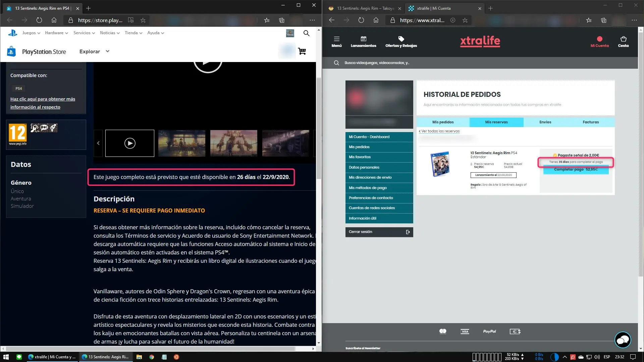644x362 pixels.
Task: Open the Windows notification center
Action: coord(633,357)
